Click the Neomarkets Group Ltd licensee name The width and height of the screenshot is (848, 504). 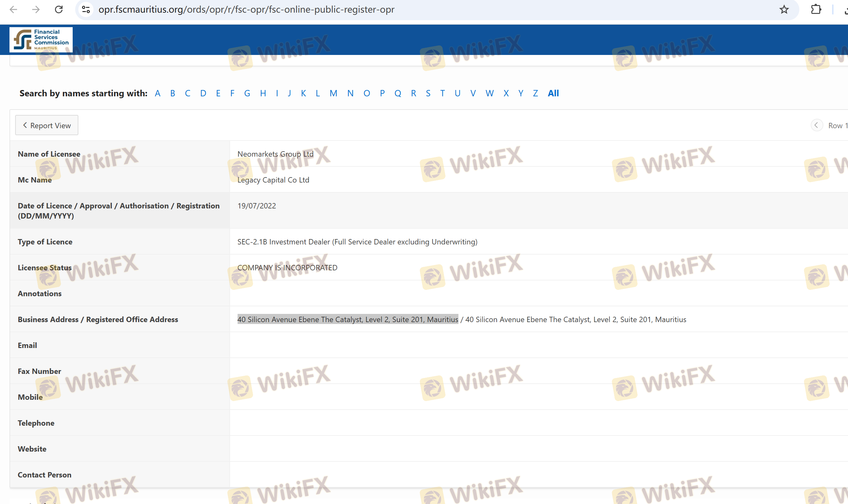(275, 154)
